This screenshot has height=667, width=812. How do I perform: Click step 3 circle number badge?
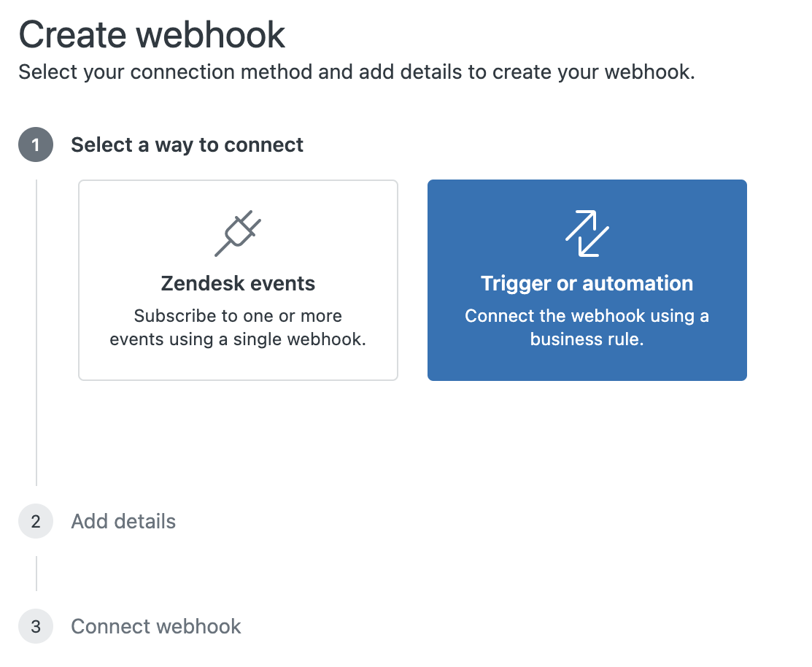(36, 626)
